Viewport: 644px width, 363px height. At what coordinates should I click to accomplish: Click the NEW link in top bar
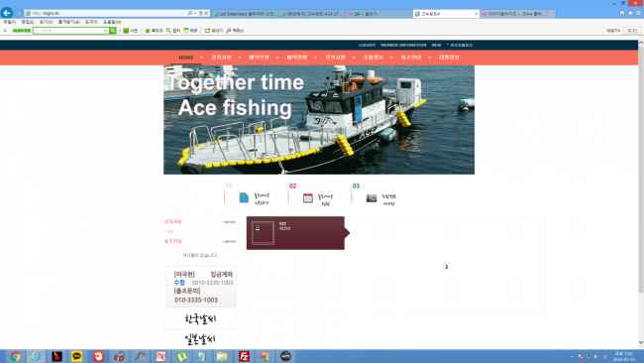[436, 46]
